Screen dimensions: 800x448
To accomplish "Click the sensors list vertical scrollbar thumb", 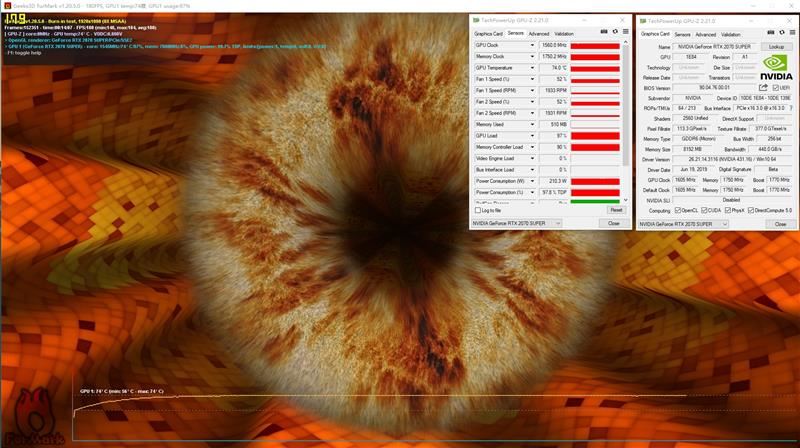I will point(626,107).
